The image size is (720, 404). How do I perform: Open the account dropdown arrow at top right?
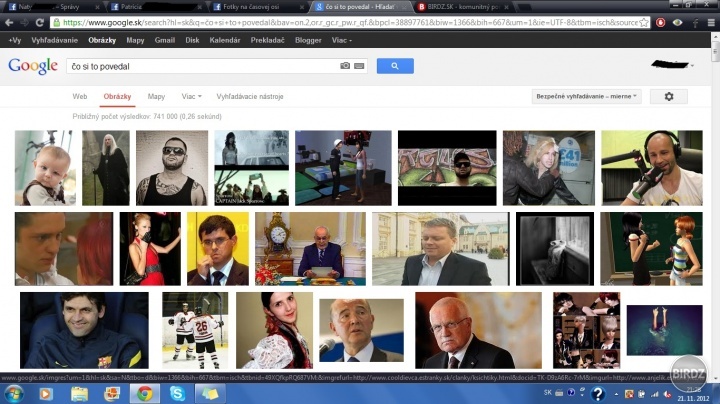[692, 66]
